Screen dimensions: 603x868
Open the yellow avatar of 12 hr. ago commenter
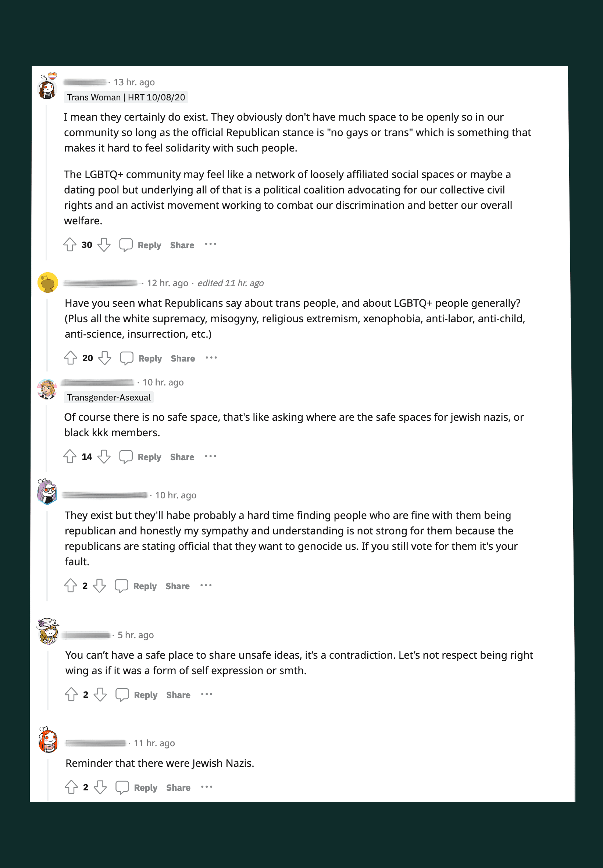[47, 283]
